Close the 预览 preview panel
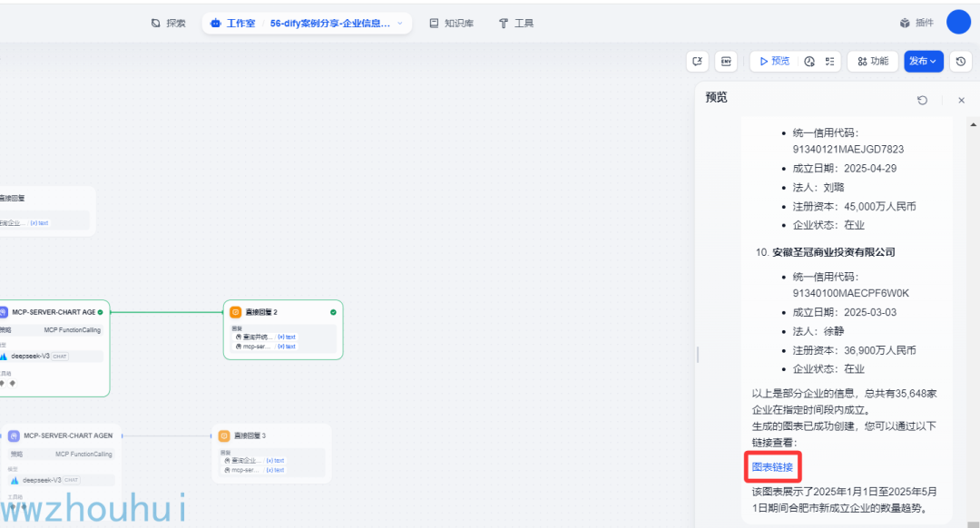 [961, 100]
